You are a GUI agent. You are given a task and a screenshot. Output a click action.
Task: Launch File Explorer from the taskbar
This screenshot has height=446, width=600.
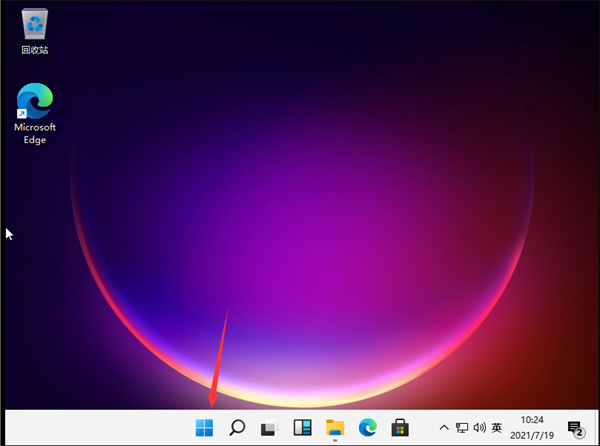pos(335,428)
